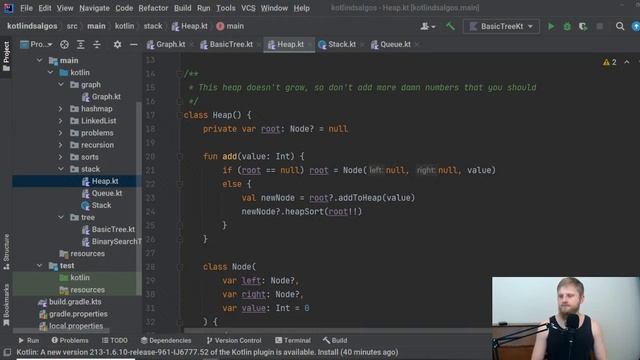The width and height of the screenshot is (640, 360).
Task: Open the Version Control tool window
Action: [234, 340]
